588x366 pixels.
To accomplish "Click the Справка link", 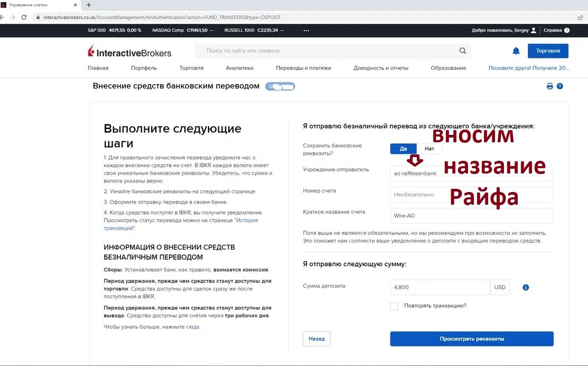I will click(x=553, y=30).
